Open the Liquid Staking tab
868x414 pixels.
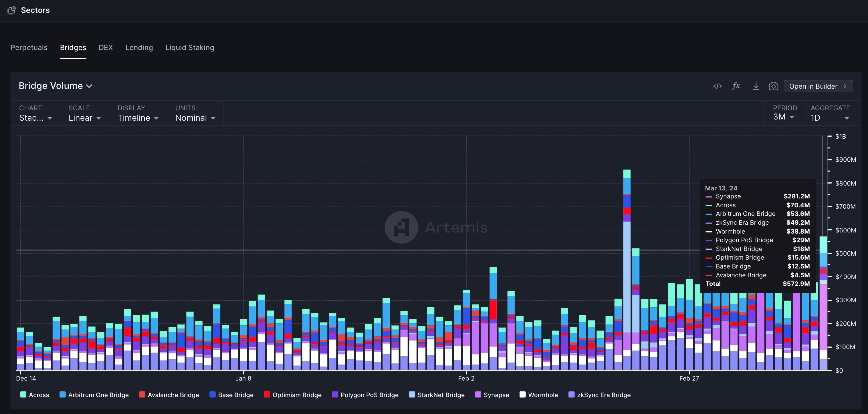[190, 47]
